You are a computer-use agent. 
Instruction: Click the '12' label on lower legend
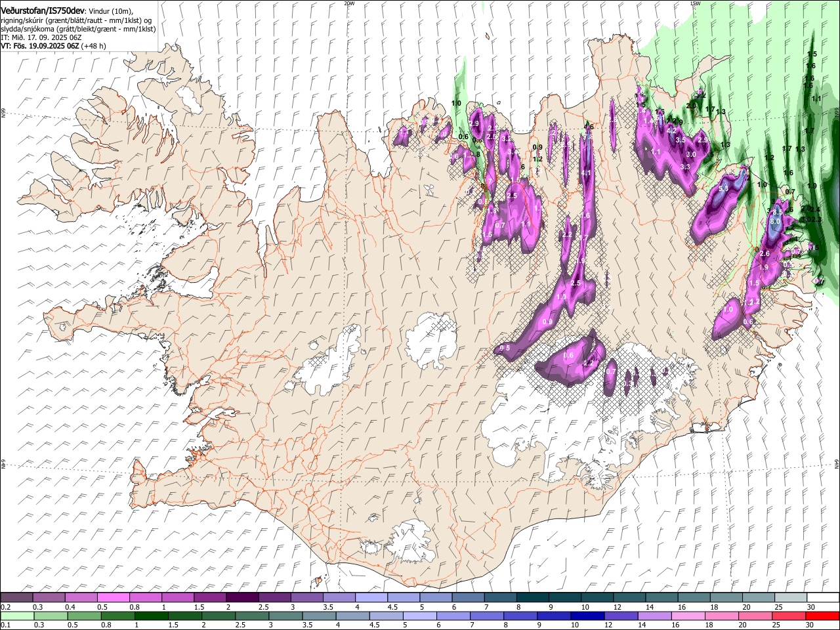pos(609,625)
